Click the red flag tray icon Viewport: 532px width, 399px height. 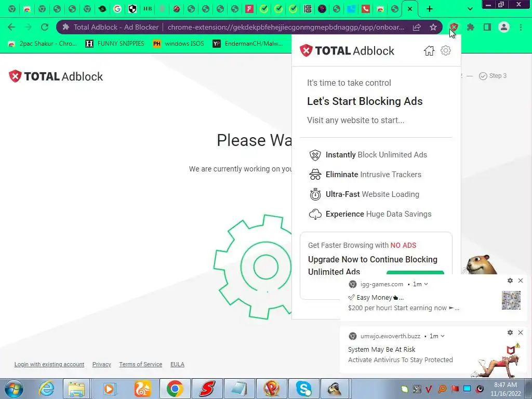point(455,389)
